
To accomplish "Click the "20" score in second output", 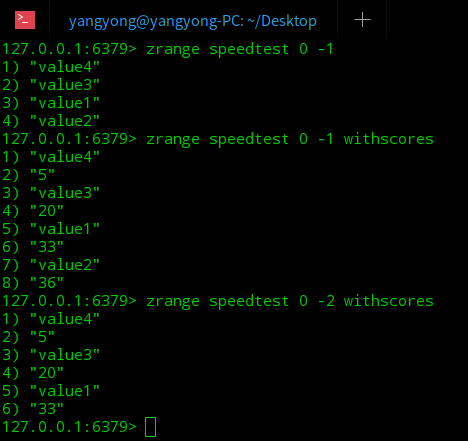I will pyautogui.click(x=47, y=211).
